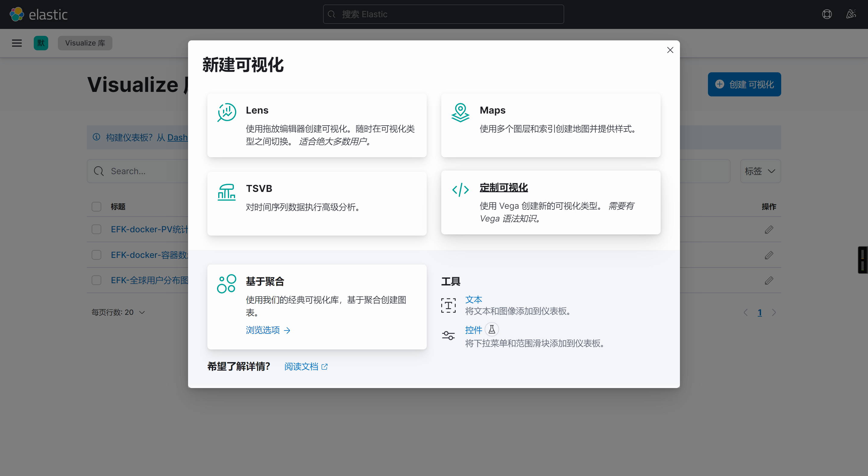Click the info icon in Dashboard callout
868x476 pixels.
(x=96, y=137)
